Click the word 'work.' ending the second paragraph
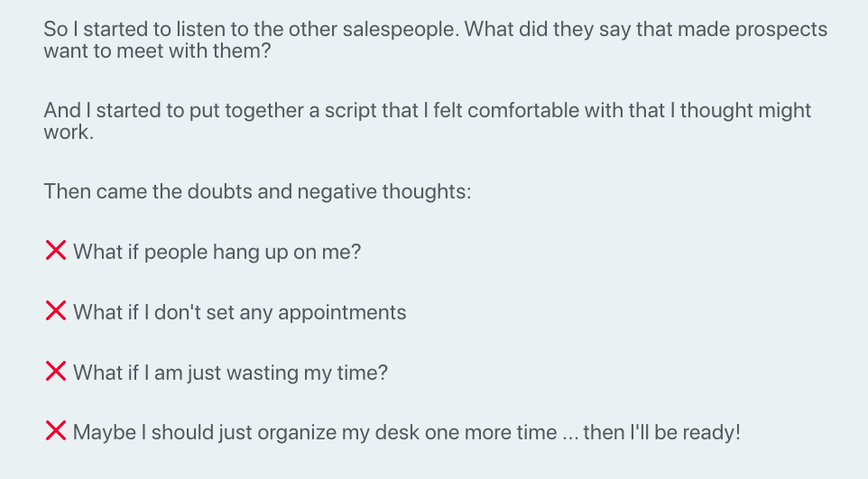This screenshot has width=868, height=479. 69,133
